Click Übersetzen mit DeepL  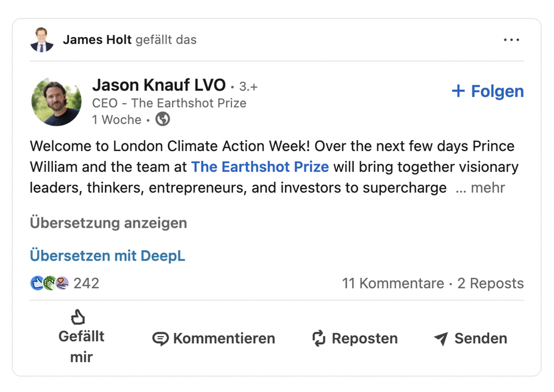pos(107,255)
